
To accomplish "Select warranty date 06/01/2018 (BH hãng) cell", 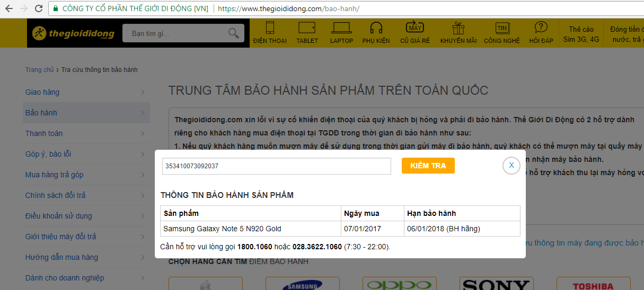I will coord(462,229).
